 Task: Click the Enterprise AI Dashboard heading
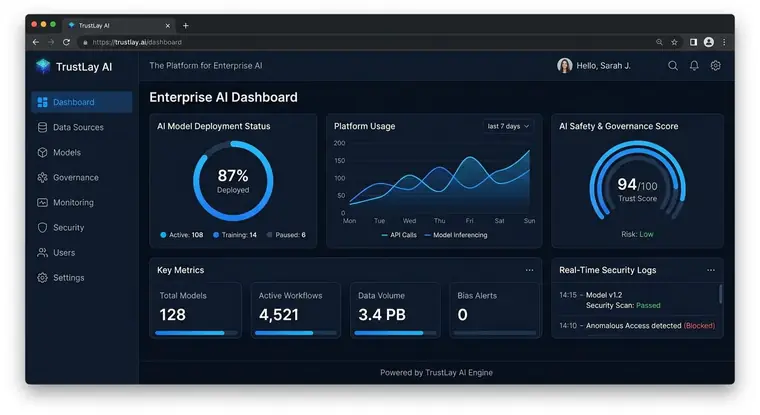(x=223, y=97)
